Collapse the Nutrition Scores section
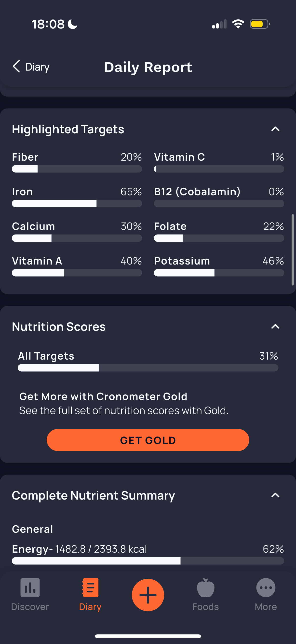 275,326
